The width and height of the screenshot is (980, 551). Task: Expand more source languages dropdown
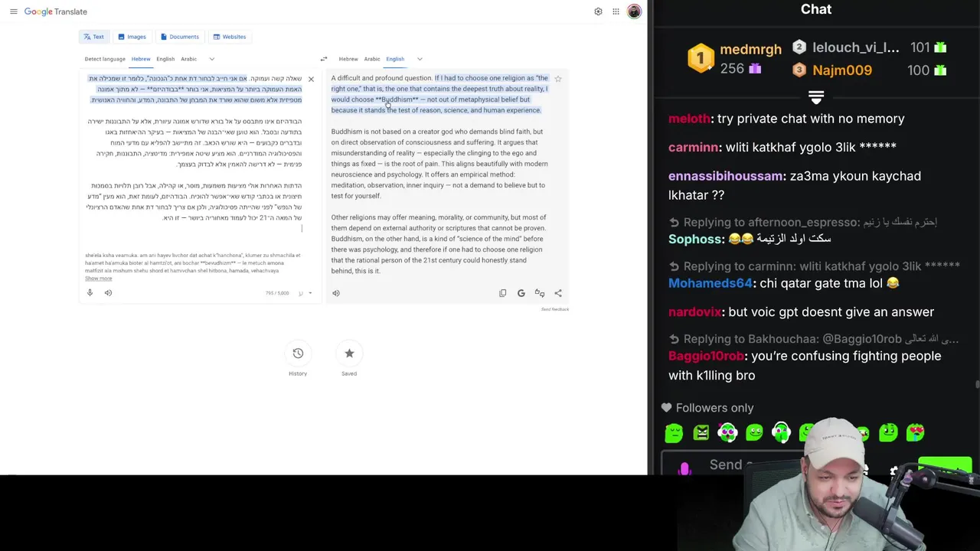(212, 59)
